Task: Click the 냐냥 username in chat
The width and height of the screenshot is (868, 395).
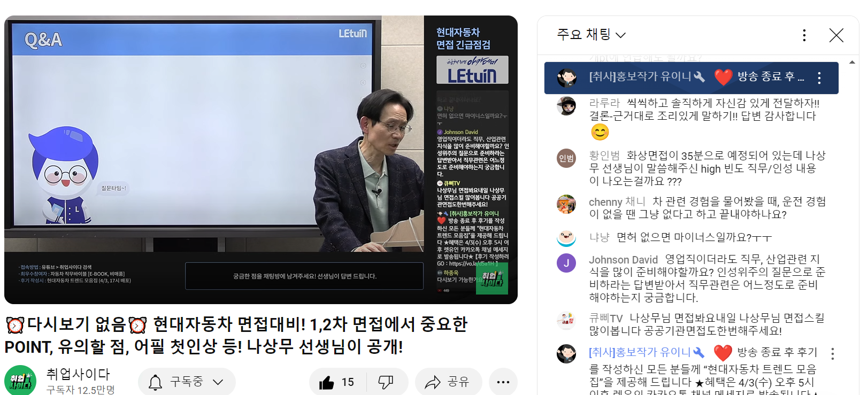Action: tap(600, 237)
